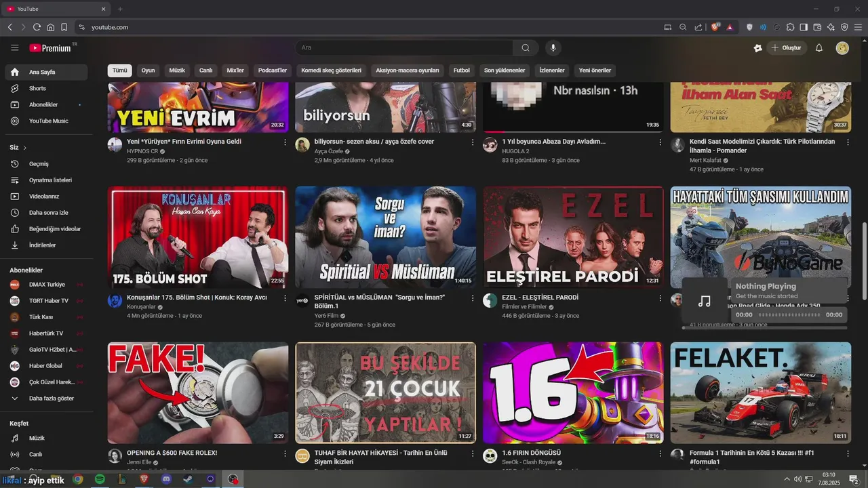Screen dimensions: 868x488
Task: Open the YouTube hamburger guide menu
Action: [14, 47]
